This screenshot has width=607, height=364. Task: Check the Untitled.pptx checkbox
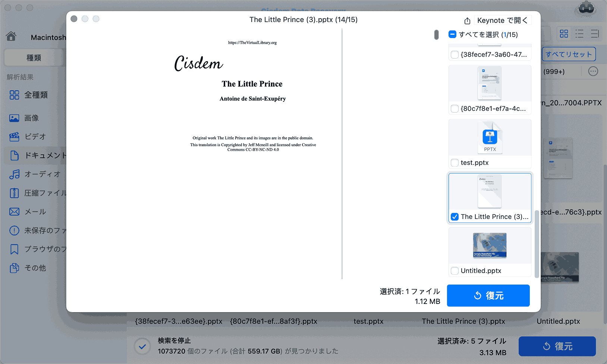pos(455,271)
